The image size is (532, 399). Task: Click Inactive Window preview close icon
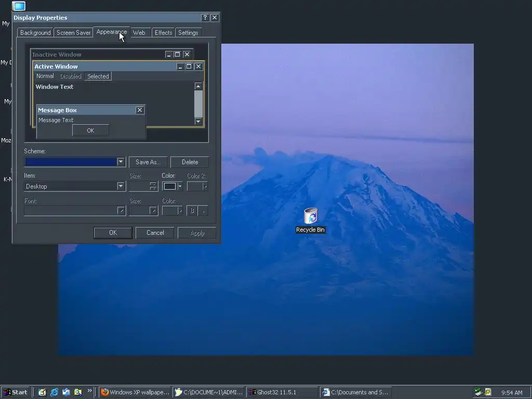(x=187, y=54)
